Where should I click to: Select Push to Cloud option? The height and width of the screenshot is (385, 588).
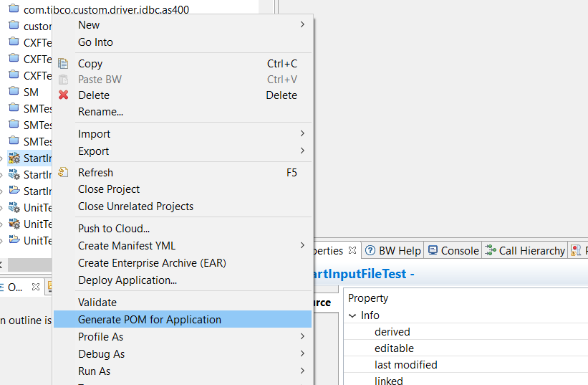click(x=113, y=228)
